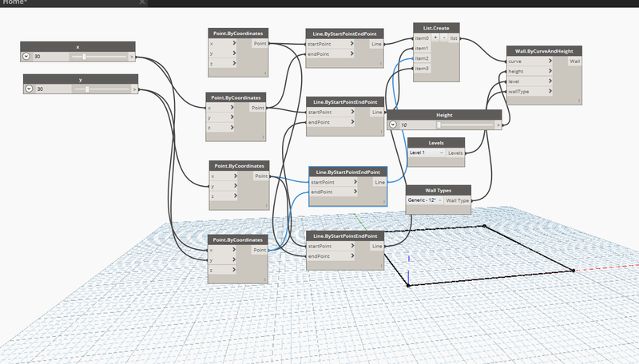Click endPoint port on the blue-highlighted Line node
Screen dimensions: 639x364
333,192
